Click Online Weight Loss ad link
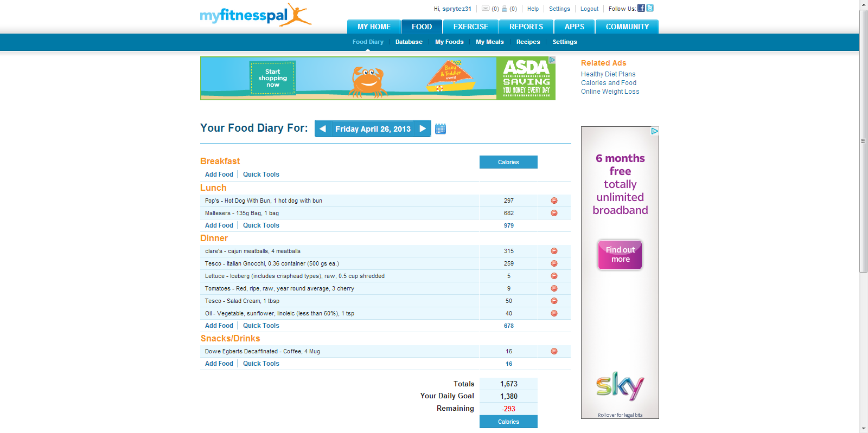The image size is (868, 433). [x=610, y=92]
